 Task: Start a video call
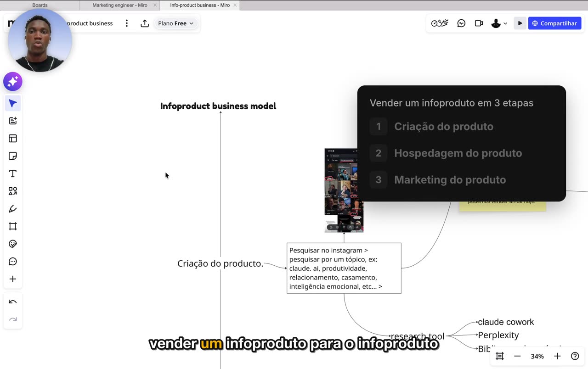[x=479, y=23]
